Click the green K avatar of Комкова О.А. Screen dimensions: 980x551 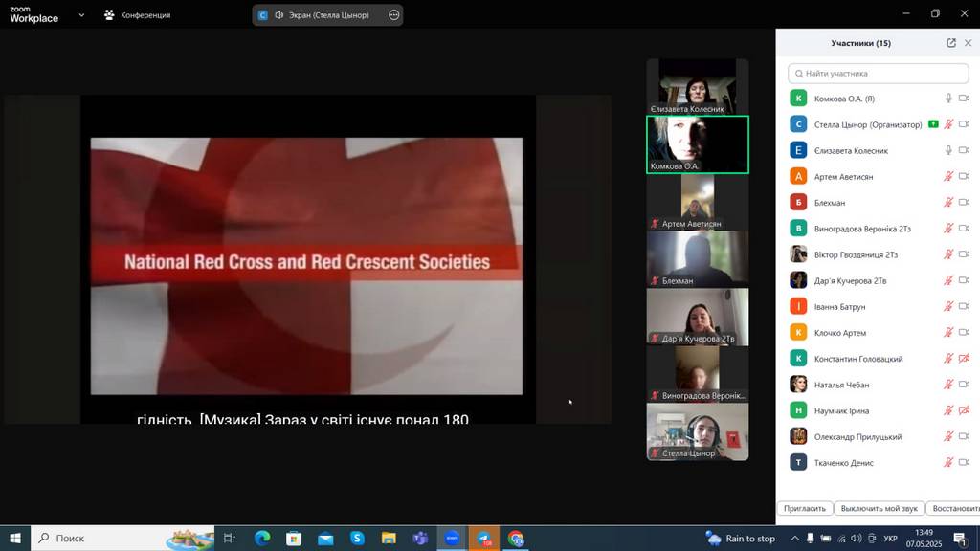coord(798,99)
